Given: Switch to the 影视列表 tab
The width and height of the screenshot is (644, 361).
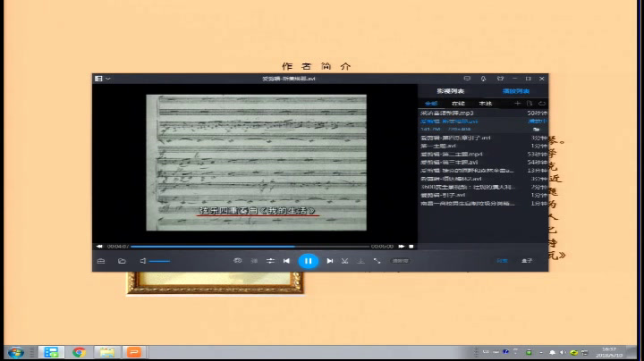Looking at the screenshot, I should 451,91.
